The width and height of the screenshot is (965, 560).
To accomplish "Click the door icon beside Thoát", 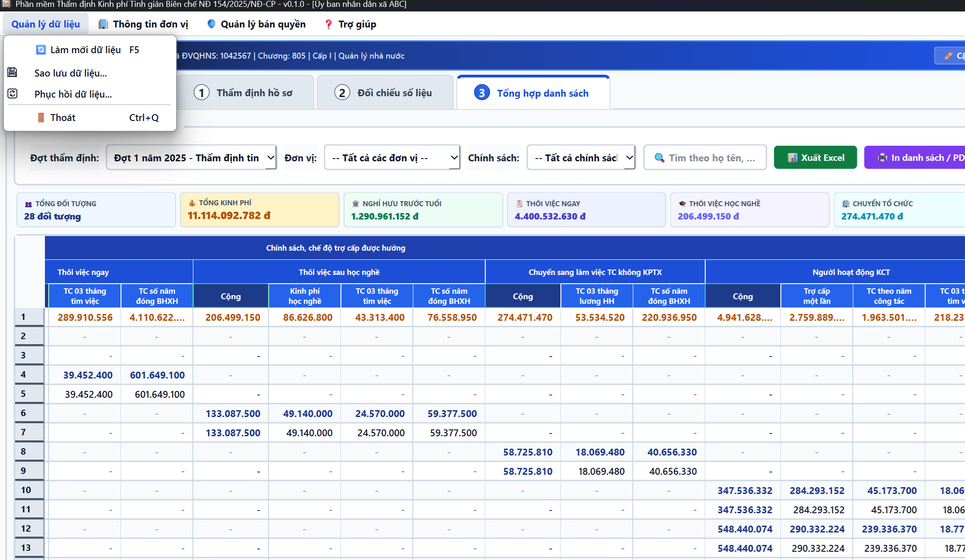I will pyautogui.click(x=41, y=117).
